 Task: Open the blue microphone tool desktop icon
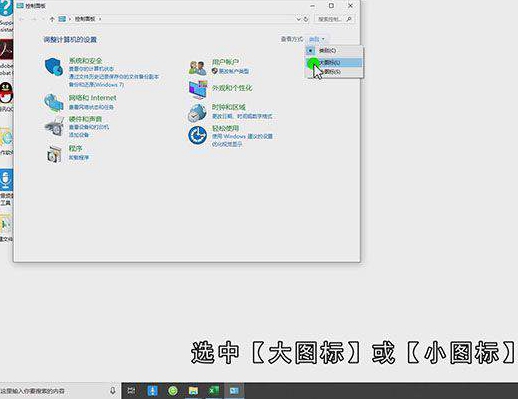tap(6, 180)
